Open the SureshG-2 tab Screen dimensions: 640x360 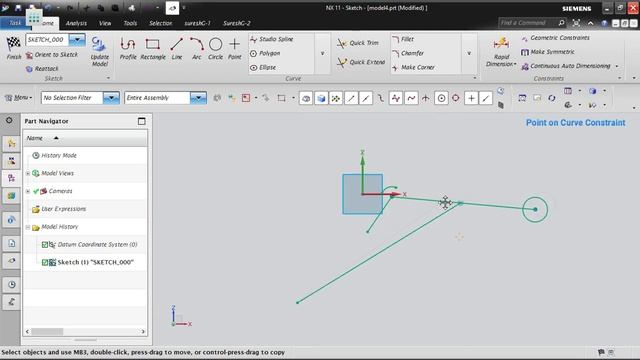(237, 23)
